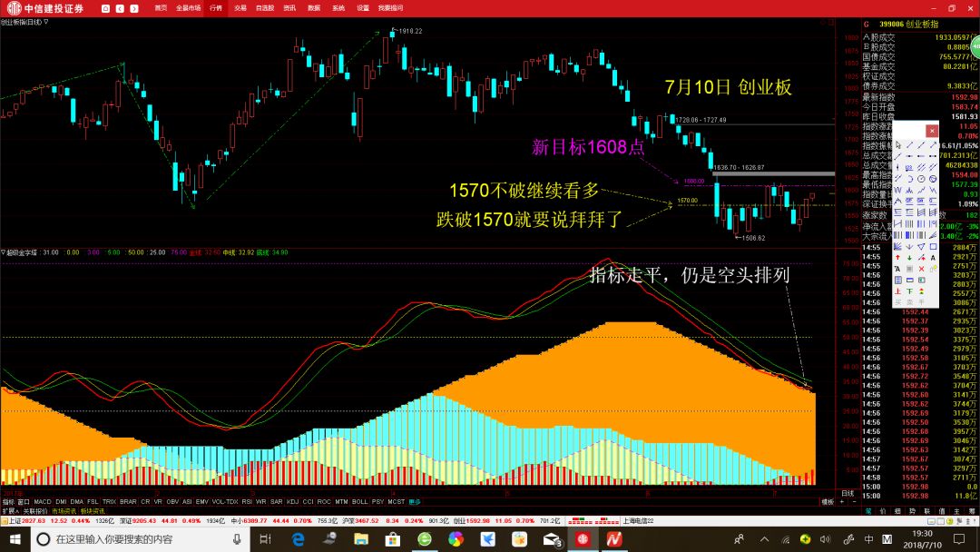Choose the red up-arrow marker tool
The height and width of the screenshot is (552, 980).
coord(898,257)
